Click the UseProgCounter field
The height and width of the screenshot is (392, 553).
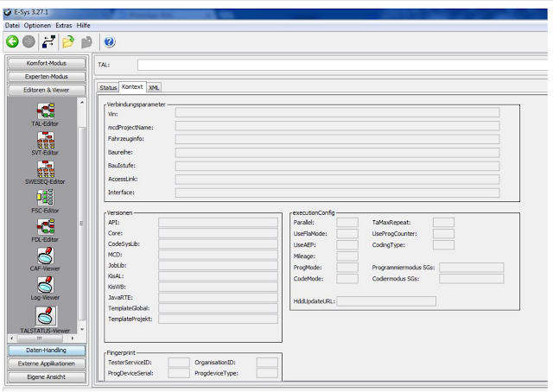tap(443, 234)
